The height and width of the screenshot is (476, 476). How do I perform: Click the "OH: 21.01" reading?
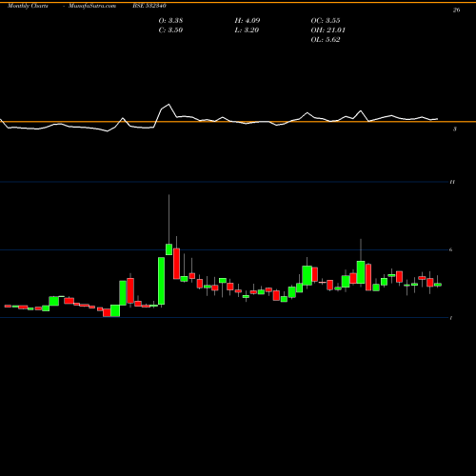[327, 30]
